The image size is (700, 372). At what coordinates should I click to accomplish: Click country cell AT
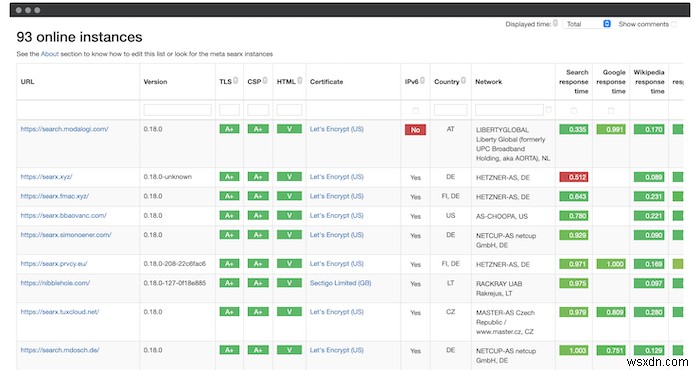pos(450,129)
